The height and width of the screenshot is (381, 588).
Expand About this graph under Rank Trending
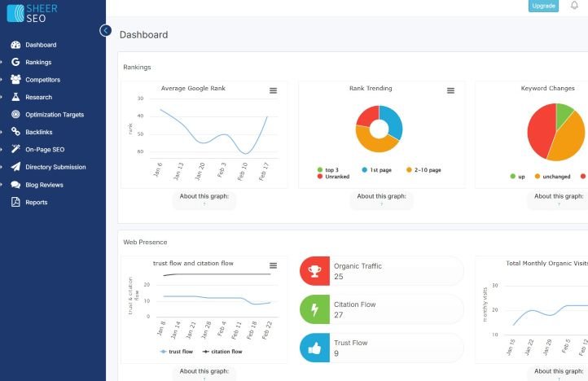381,199
